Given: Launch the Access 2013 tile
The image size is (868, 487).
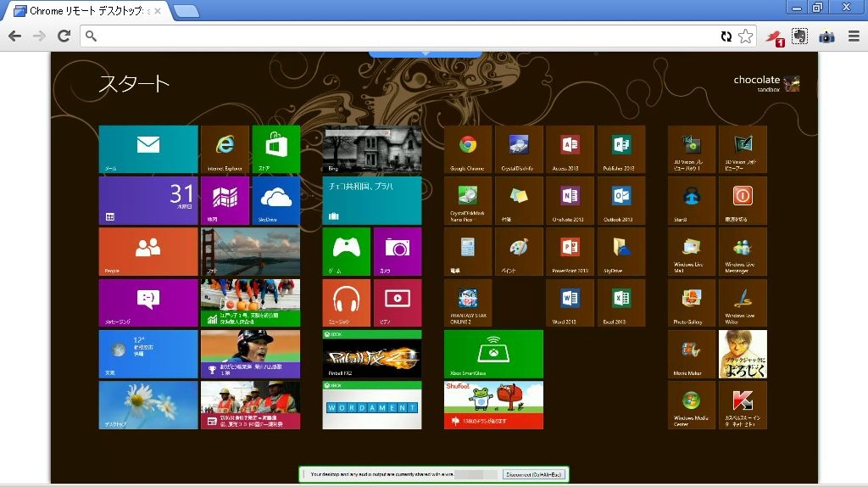Looking at the screenshot, I should point(570,149).
